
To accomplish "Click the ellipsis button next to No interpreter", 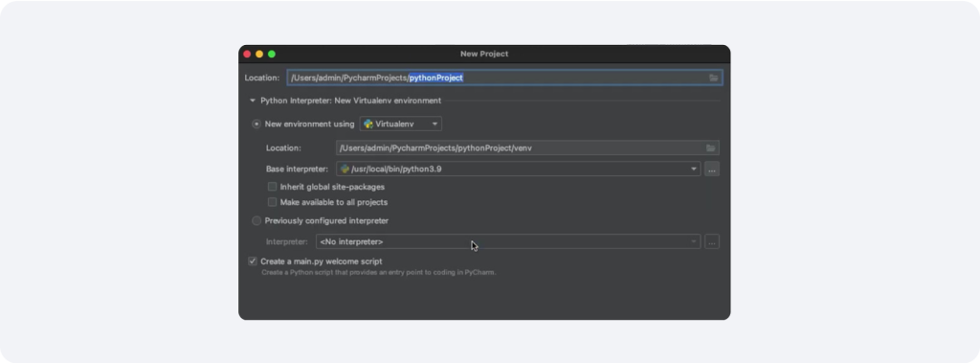I will (x=712, y=241).
